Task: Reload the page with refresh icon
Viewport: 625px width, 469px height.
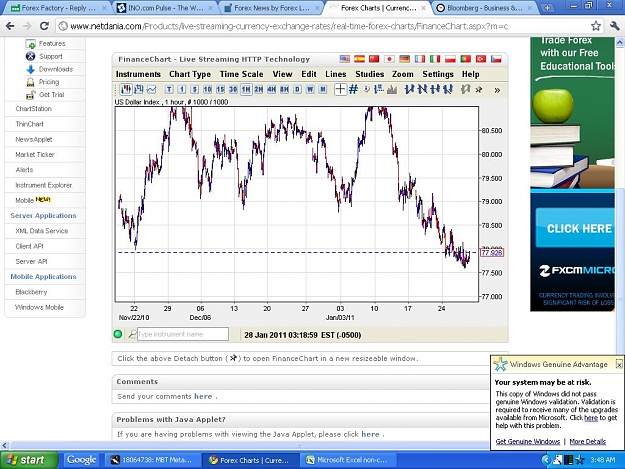Action: tap(45, 26)
